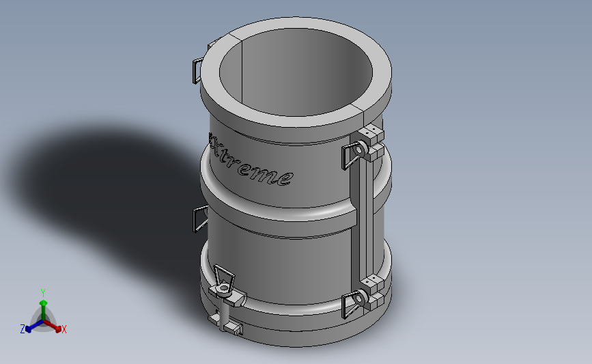This screenshot has width=592, height=364.
Task: Select the upper right latch bracket
Action: pyautogui.click(x=363, y=148)
